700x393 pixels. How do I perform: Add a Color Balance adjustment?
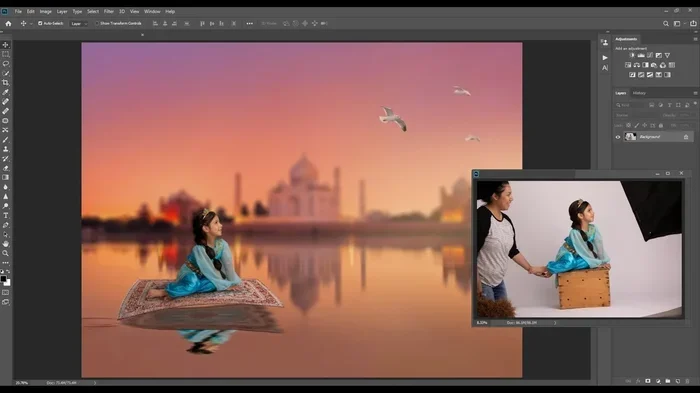637,65
